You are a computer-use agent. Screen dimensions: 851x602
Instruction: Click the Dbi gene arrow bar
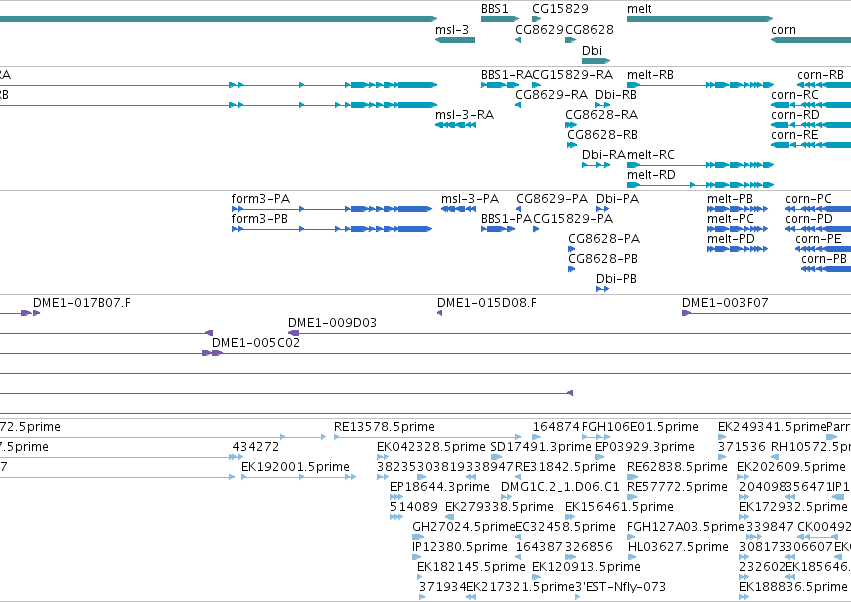coord(596,61)
